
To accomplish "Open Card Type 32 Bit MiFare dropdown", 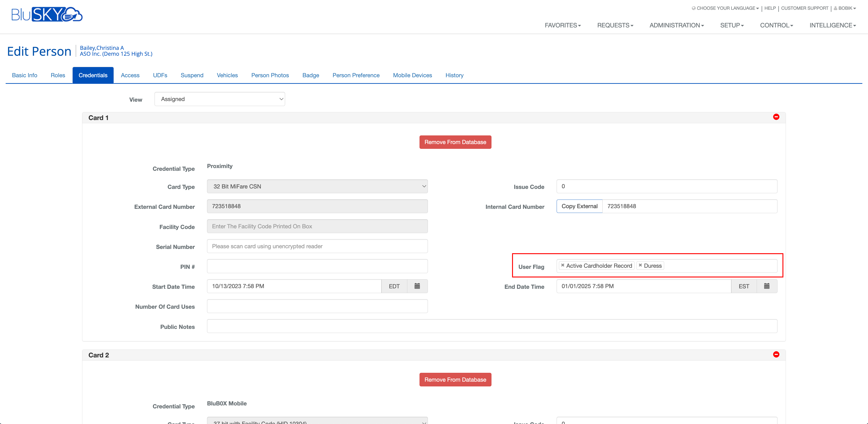I will [317, 186].
